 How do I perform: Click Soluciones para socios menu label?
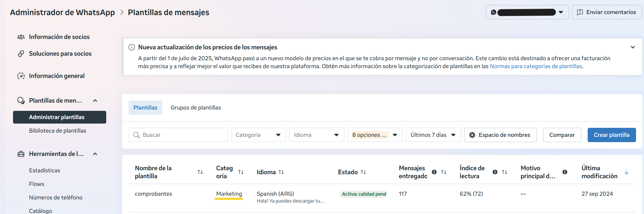coord(60,54)
